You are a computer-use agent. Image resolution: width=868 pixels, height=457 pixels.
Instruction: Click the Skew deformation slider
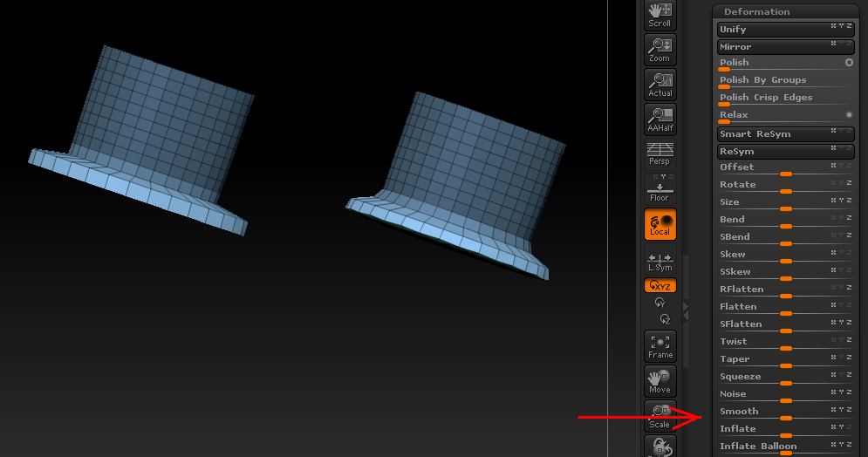(785, 256)
